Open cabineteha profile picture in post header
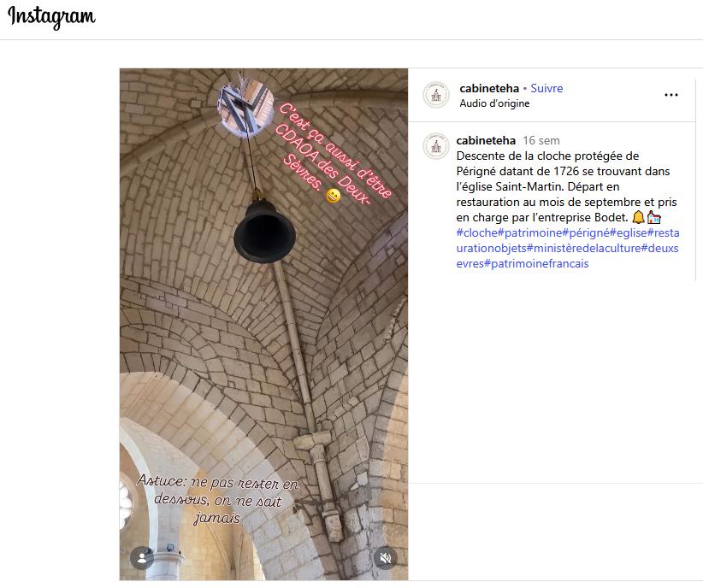Screen dimensions: 703x588 click(436, 95)
